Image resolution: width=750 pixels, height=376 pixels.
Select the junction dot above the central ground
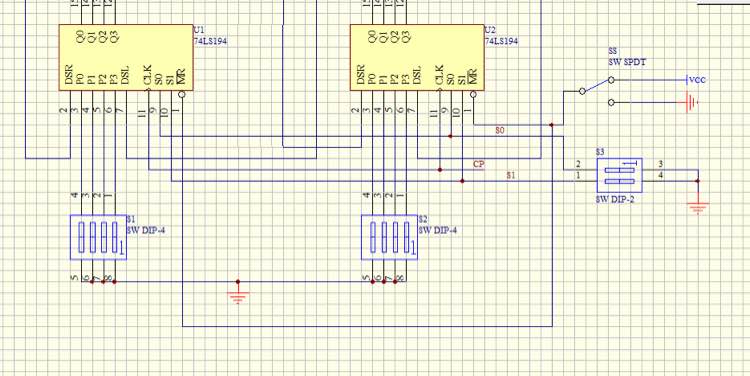pyautogui.click(x=238, y=282)
